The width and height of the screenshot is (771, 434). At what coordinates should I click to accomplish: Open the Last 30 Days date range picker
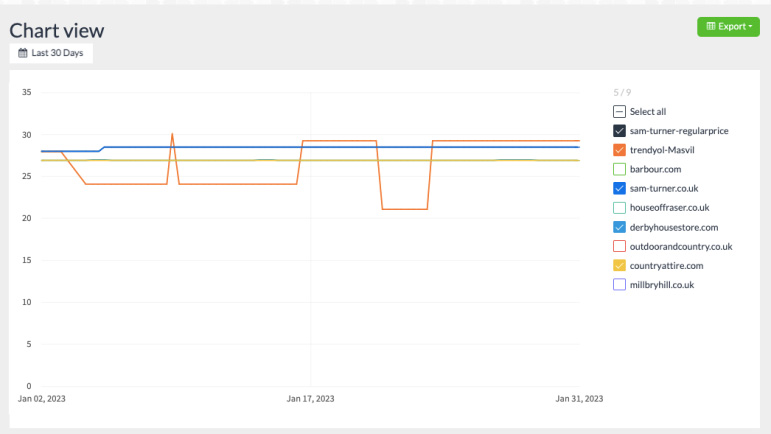coord(51,53)
